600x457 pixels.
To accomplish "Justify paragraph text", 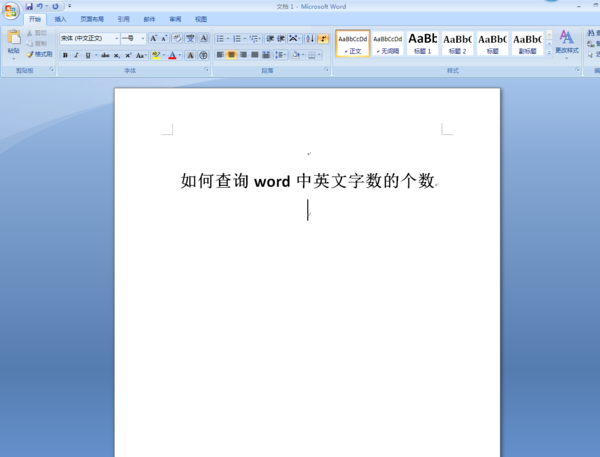I will pos(254,55).
